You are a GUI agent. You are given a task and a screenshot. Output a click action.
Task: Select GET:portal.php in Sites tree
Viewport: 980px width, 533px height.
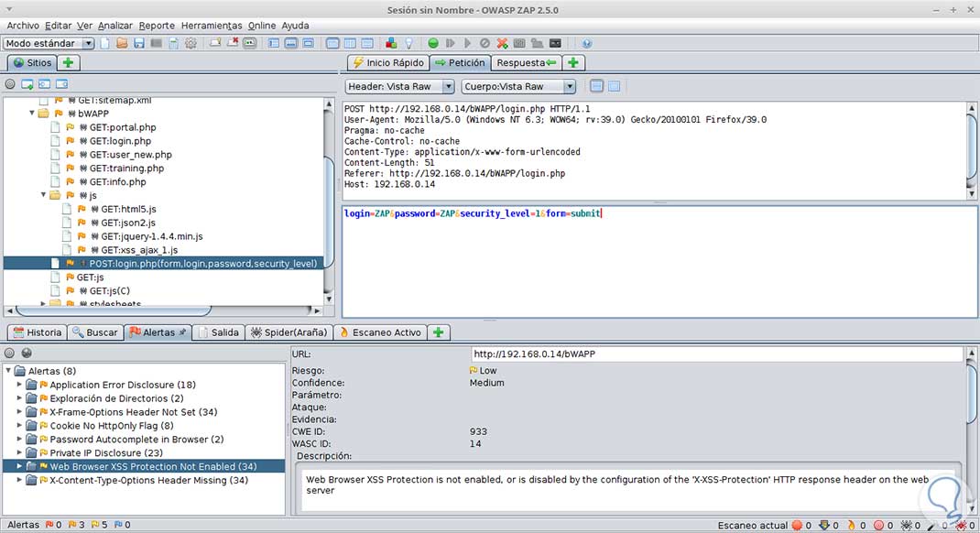[x=123, y=127]
